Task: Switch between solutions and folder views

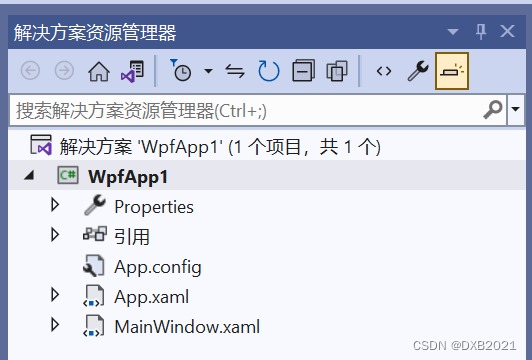Action: 133,71
